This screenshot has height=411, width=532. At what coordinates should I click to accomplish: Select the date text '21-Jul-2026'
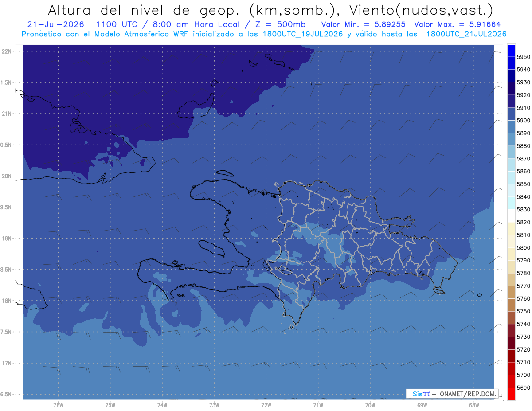pyautogui.click(x=56, y=24)
